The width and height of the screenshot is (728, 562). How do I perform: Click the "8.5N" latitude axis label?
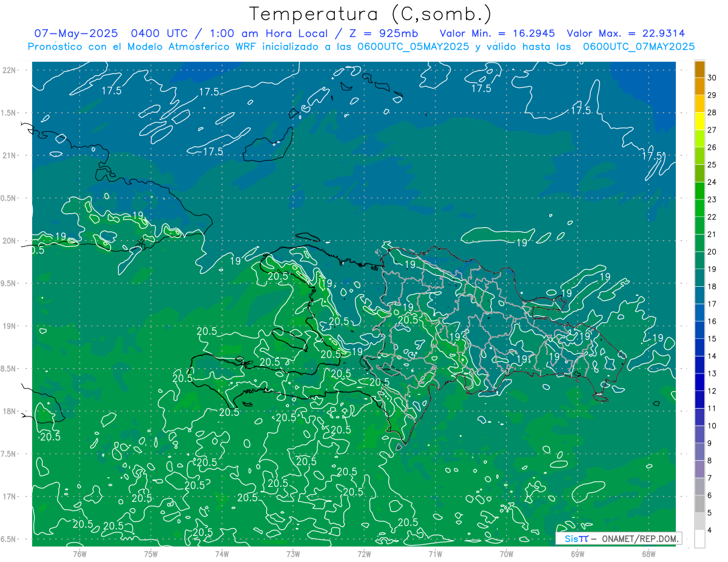(x=9, y=369)
